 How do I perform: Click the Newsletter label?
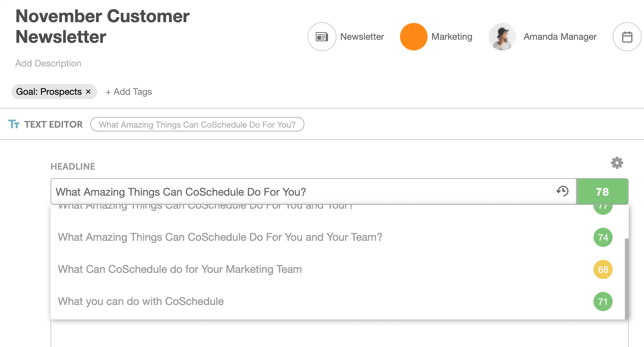coord(362,37)
